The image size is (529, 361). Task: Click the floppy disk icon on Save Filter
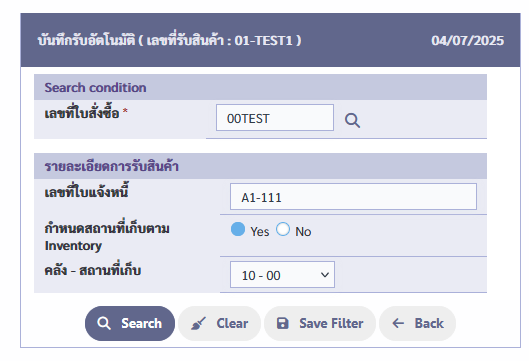tap(282, 323)
